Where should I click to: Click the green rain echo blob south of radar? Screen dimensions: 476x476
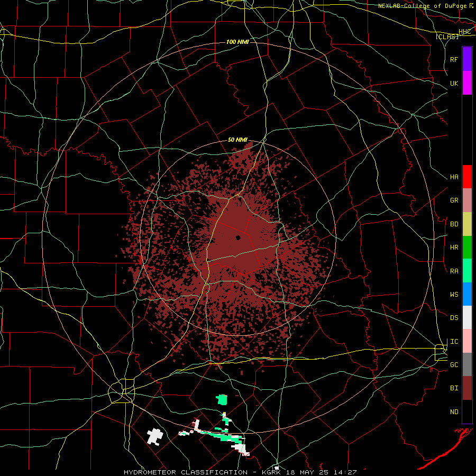[222, 400]
